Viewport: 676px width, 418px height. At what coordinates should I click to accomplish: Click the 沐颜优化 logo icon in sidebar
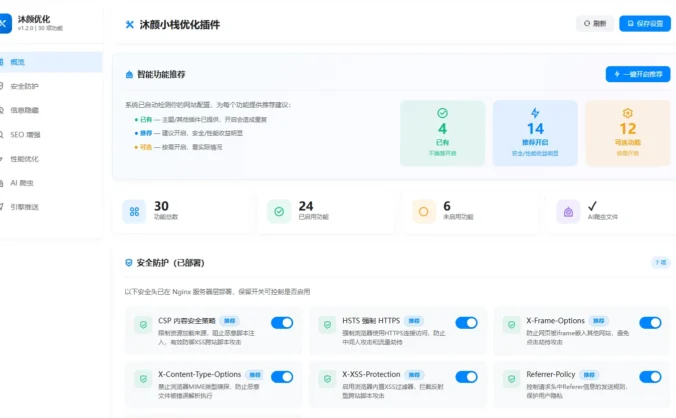pyautogui.click(x=7, y=23)
